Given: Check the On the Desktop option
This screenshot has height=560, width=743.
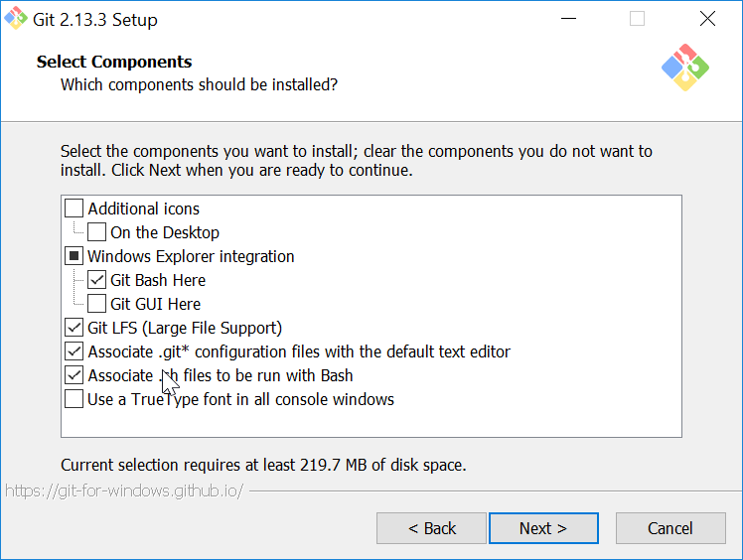Looking at the screenshot, I should (x=96, y=232).
